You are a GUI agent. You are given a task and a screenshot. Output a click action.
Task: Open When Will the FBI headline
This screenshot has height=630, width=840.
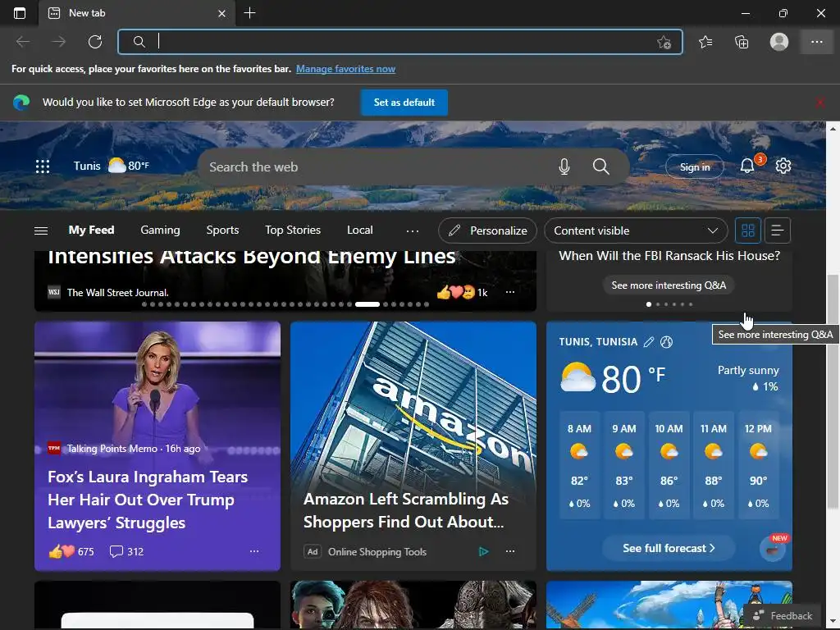coord(669,256)
